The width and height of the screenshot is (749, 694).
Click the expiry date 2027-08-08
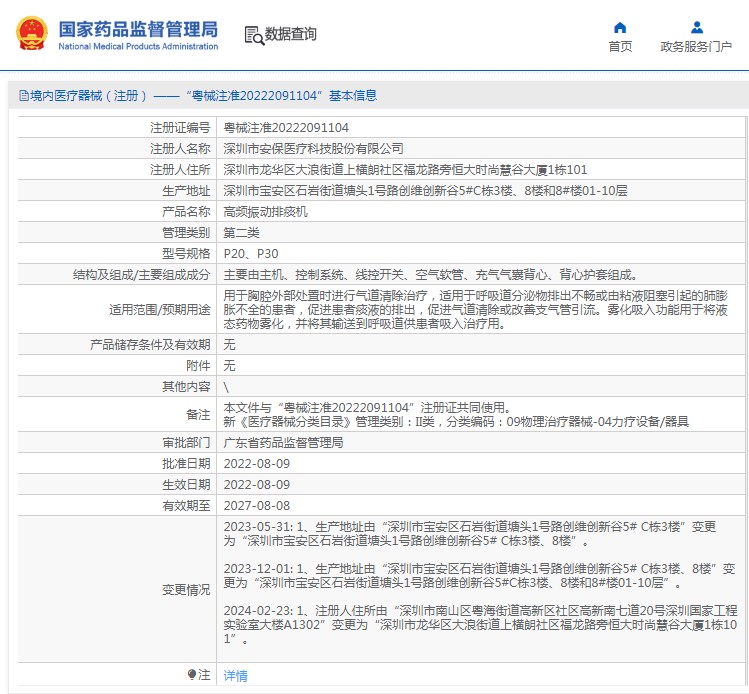pos(257,506)
